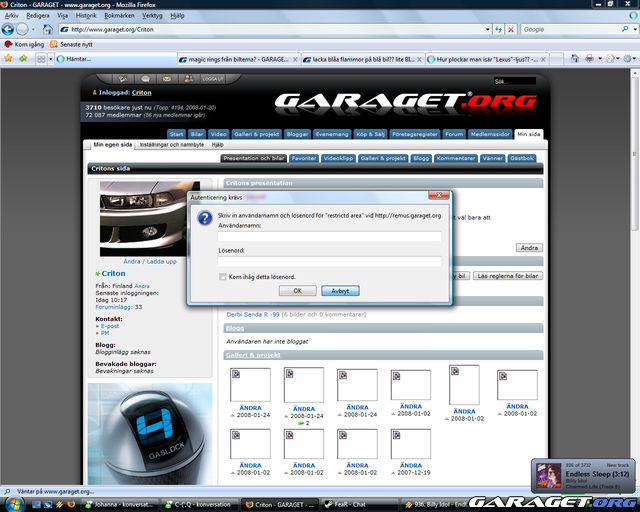The width and height of the screenshot is (640, 512).
Task: Open 'Johanna - konversat...' taskbar window
Action: (119, 505)
